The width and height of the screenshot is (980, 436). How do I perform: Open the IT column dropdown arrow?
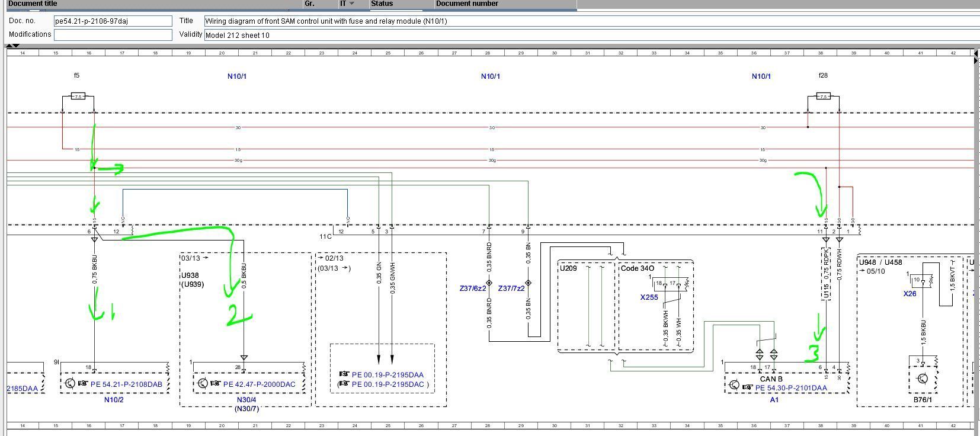(352, 4)
